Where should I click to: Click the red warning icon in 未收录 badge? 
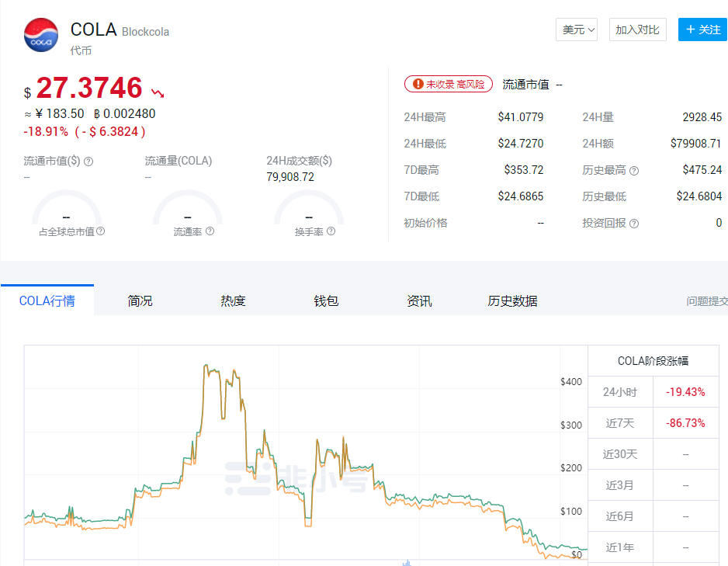[x=418, y=84]
